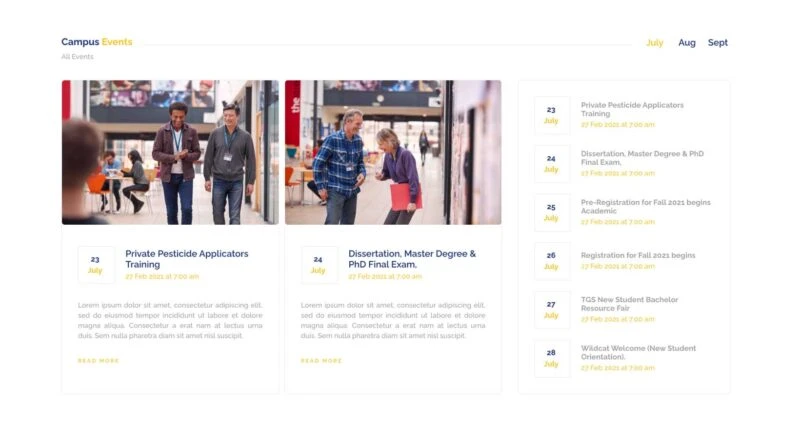Open Private Pesticide Applicators Training card title

click(x=187, y=259)
